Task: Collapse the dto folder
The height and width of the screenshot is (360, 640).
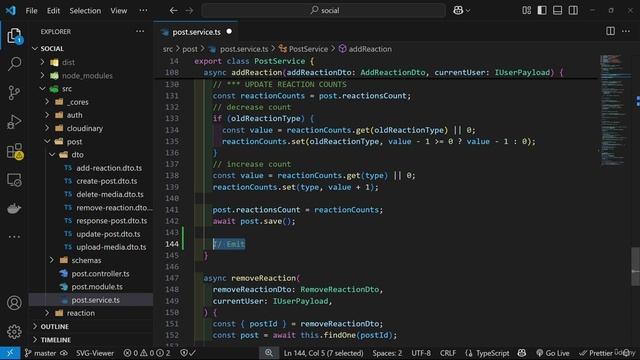Action: point(52,155)
